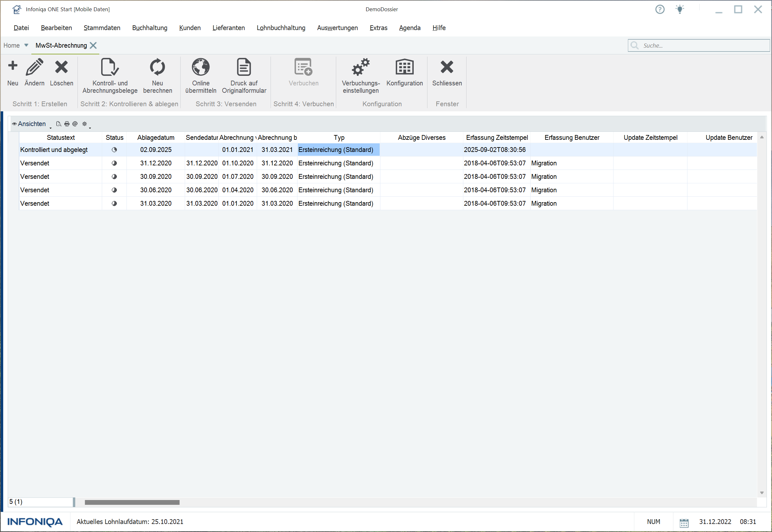
Task: Open the Auswertungen menu
Action: click(x=337, y=28)
